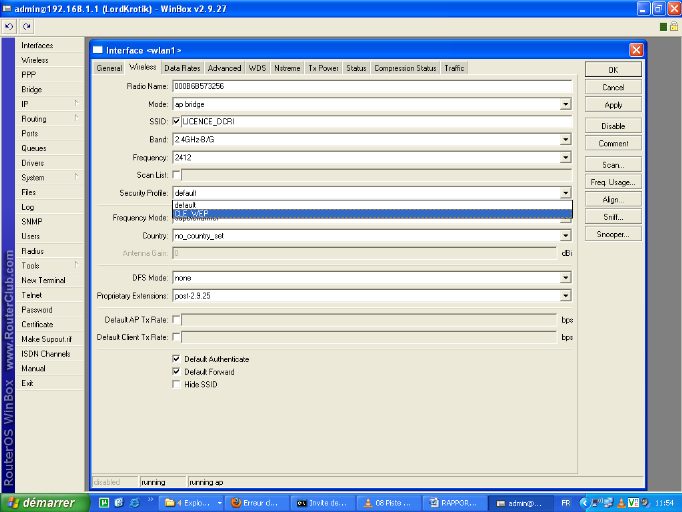Screen dimensions: 682x512
Task: Open the Invite de commandes taskbar window
Action: [323, 503]
